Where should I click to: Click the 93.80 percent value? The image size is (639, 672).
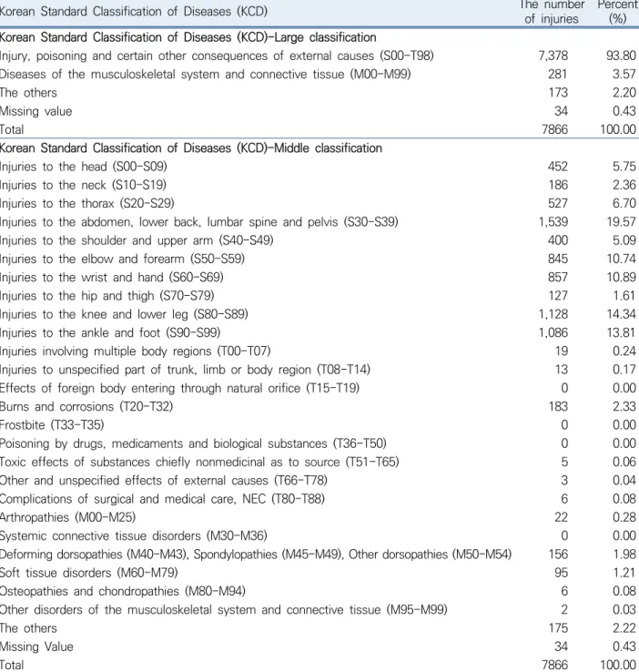[x=621, y=56]
